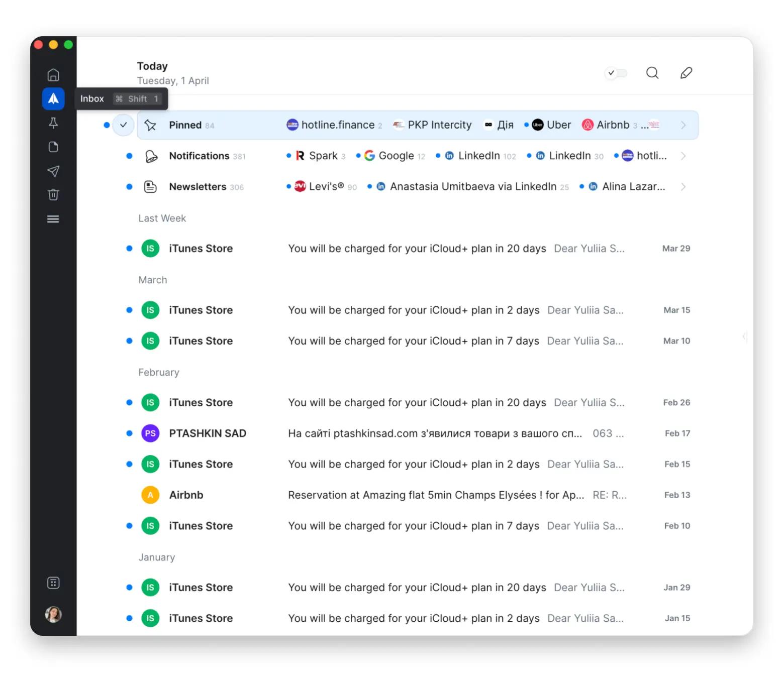Click unread dot on PTASHKIN SAD email
The image size is (784, 676).
129,433
